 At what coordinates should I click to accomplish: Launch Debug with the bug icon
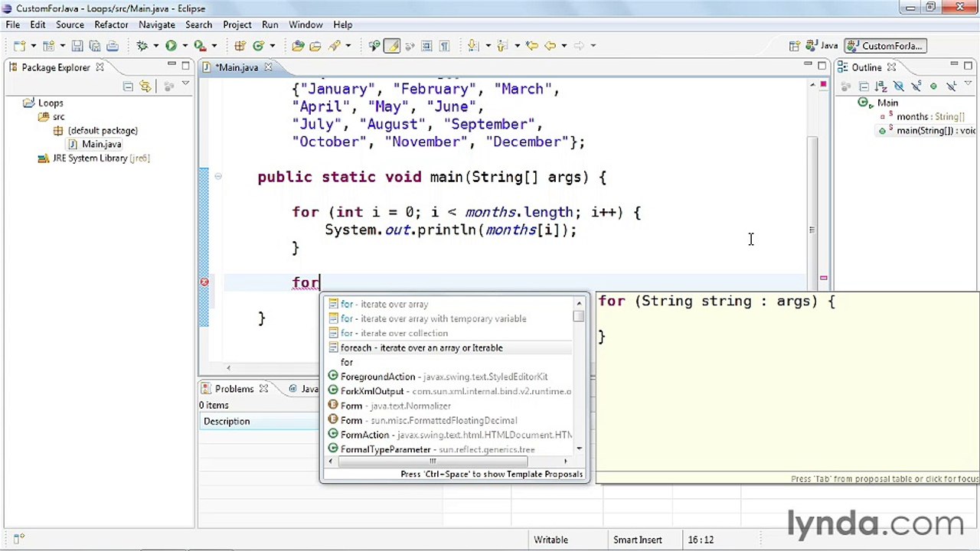click(x=142, y=46)
